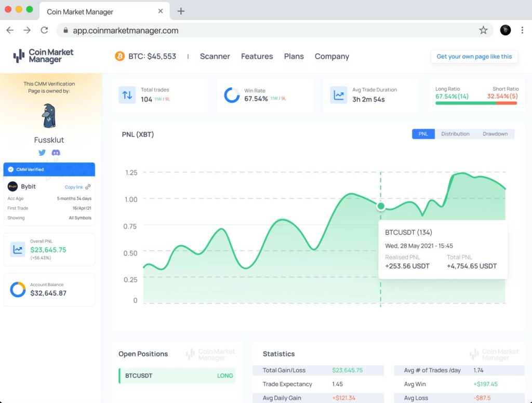
Task: Click the Long versus Short ratio bar
Action: (x=476, y=102)
